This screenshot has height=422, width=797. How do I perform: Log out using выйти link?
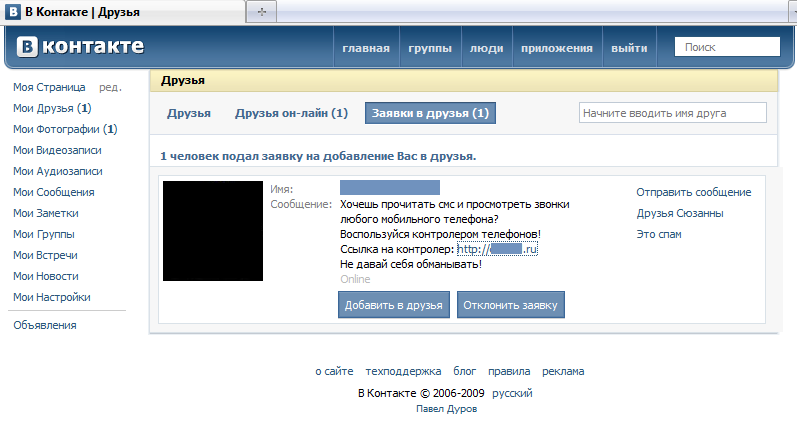629,48
